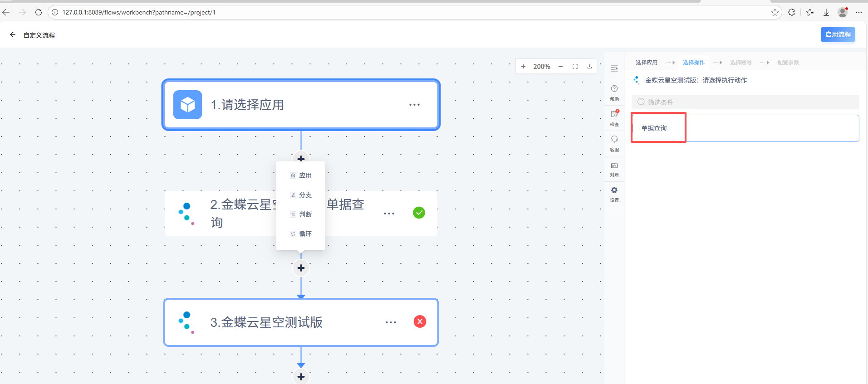868x384 pixels.
Task: Open Customer Service (客服) sidebar icon
Action: pos(614,143)
